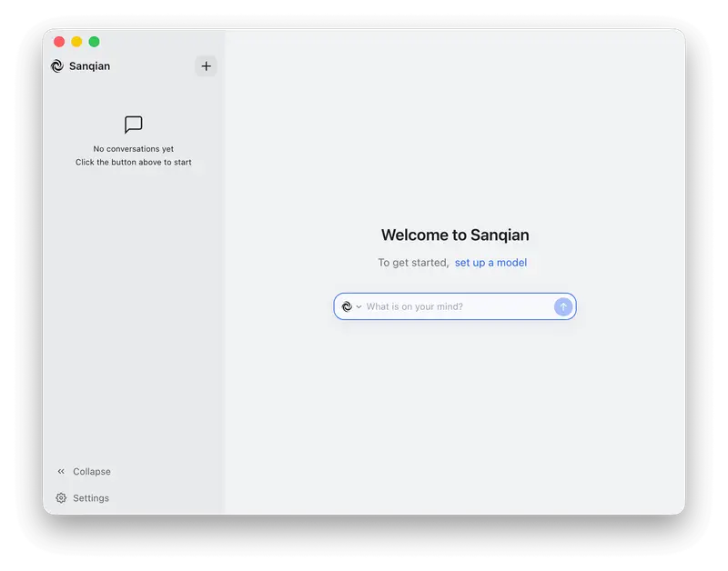Open Settings from the sidebar label
This screenshot has height=571, width=728.
91,498
